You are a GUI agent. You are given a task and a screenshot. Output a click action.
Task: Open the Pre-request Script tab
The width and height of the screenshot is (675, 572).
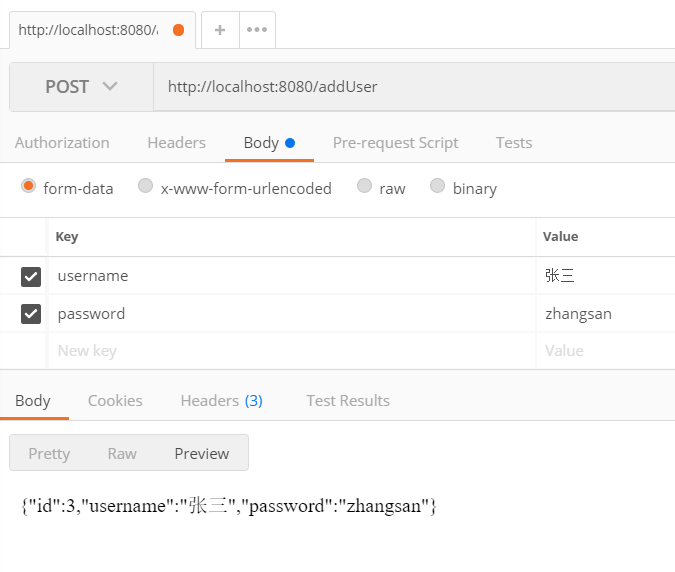(395, 143)
